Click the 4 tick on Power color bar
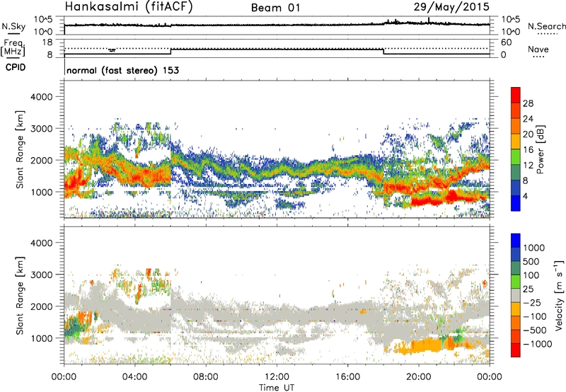Screen dimensions: 566x392 [525, 197]
